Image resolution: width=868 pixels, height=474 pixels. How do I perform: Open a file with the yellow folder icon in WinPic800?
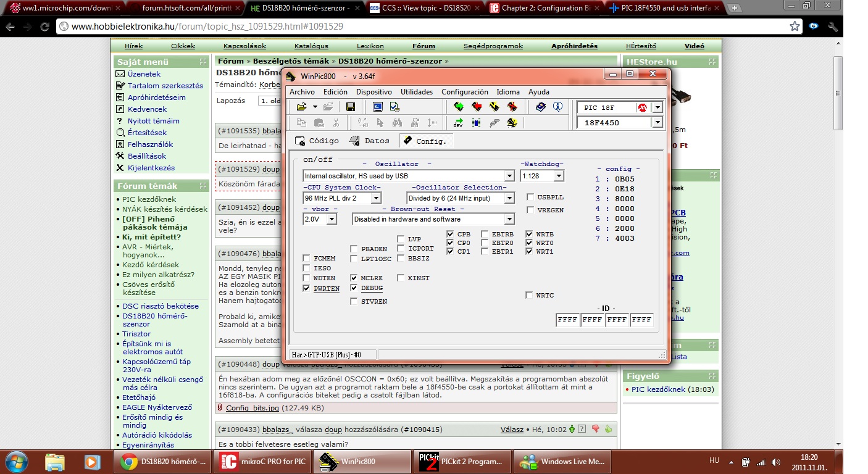click(x=301, y=107)
